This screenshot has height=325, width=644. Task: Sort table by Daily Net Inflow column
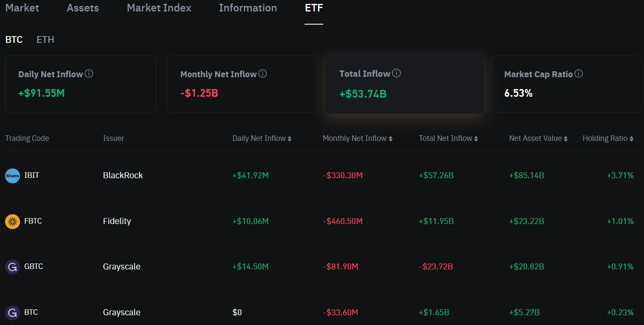coord(262,138)
